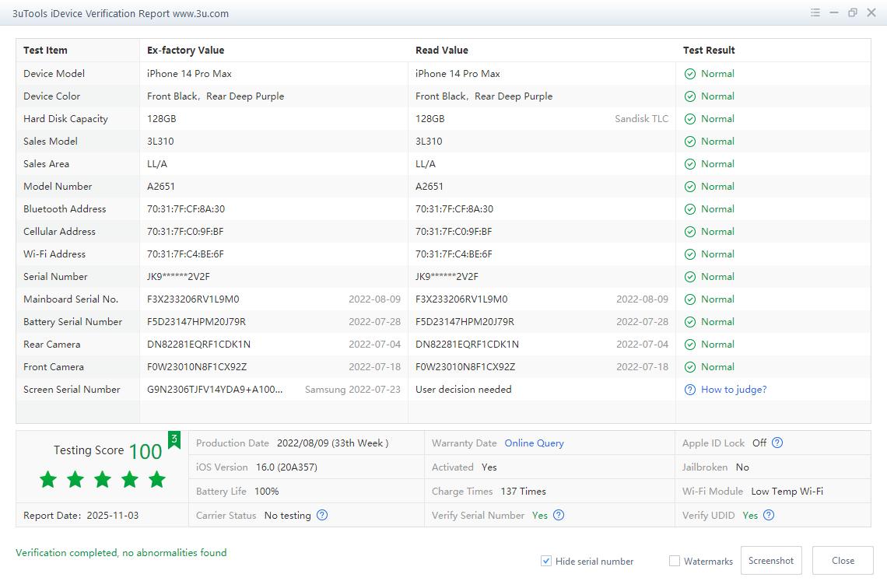This screenshot has height=588, width=887.
Task: Click the Ex-factory Value column header
Action: [185, 51]
